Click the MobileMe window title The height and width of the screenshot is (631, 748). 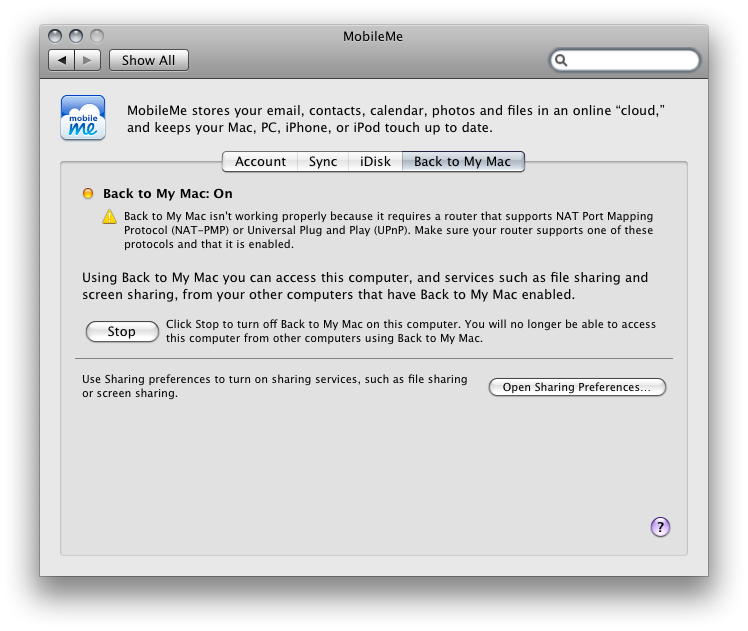pyautogui.click(x=373, y=36)
